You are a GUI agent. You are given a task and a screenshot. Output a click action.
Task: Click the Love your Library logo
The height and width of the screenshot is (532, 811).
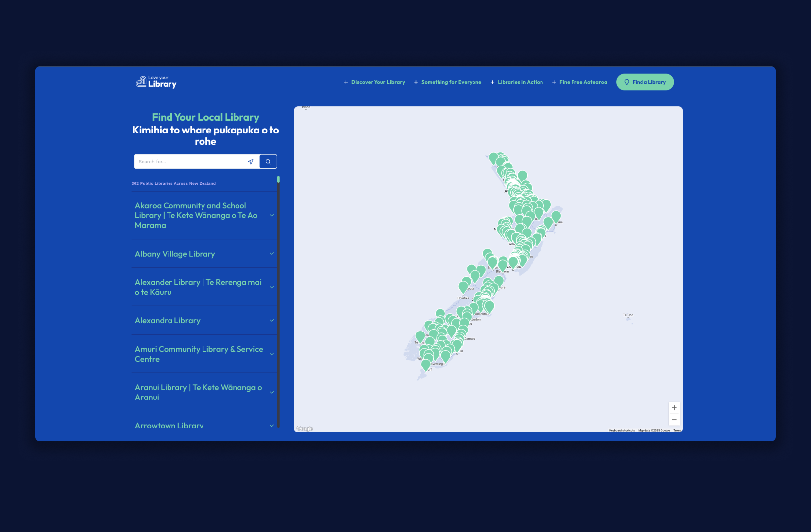point(156,82)
